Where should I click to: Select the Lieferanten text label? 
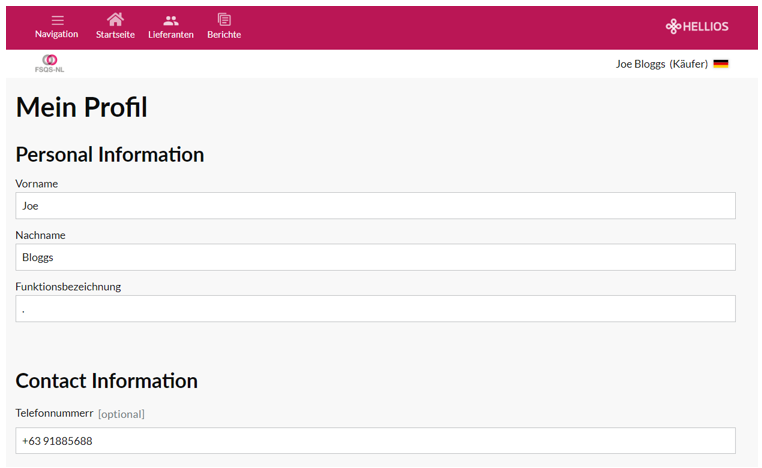(x=171, y=35)
